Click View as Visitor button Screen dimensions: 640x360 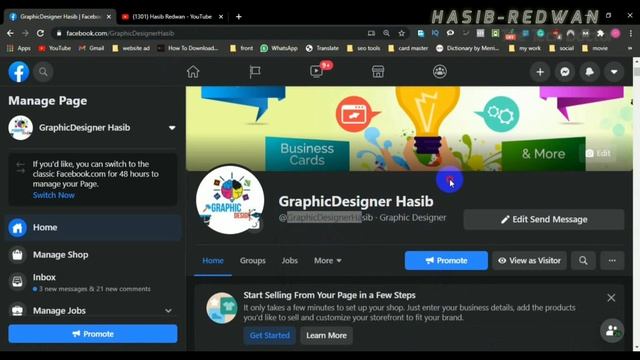tap(529, 260)
